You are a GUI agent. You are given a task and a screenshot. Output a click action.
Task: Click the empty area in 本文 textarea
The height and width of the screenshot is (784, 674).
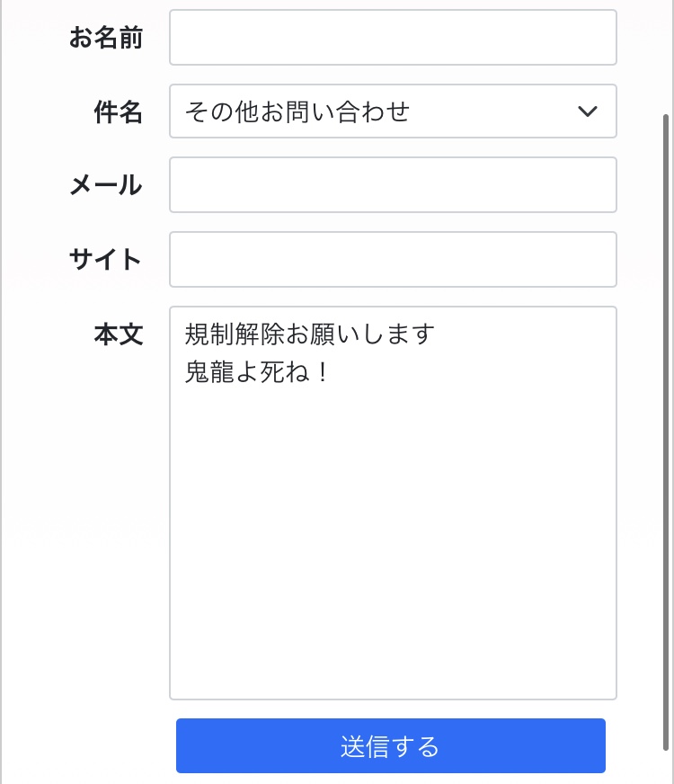(393, 539)
